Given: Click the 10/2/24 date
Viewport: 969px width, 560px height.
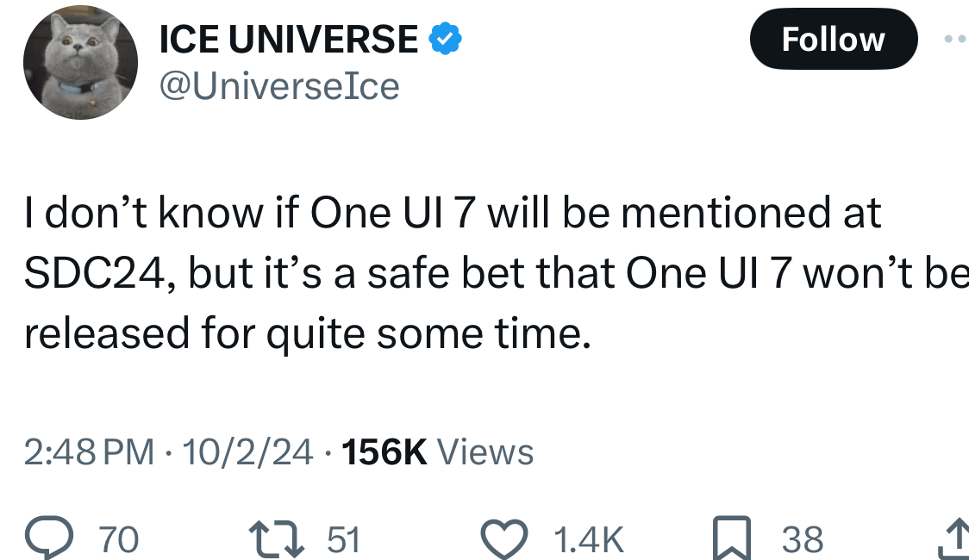Looking at the screenshot, I should [248, 451].
